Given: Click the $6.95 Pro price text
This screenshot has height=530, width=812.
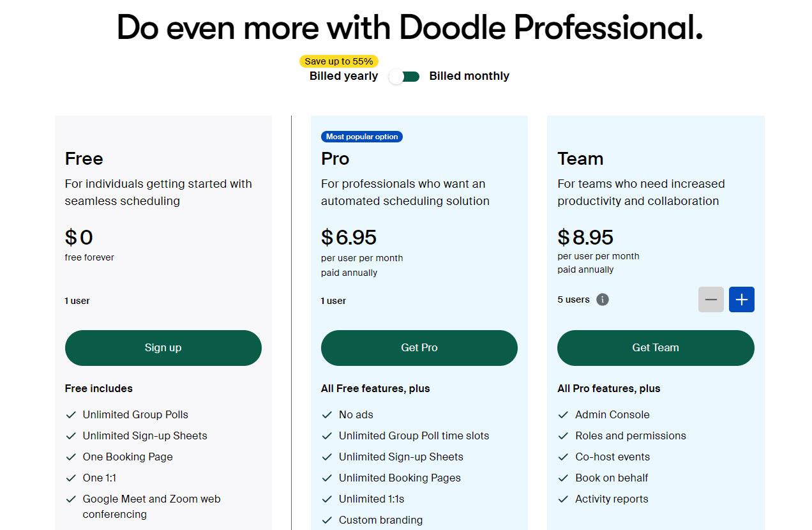Looking at the screenshot, I should pyautogui.click(x=349, y=236).
